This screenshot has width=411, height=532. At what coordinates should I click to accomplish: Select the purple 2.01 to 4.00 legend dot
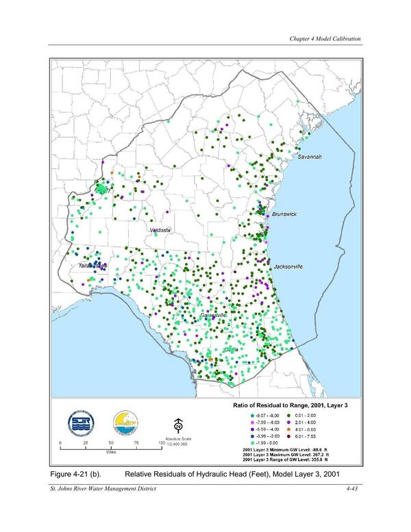[x=289, y=422]
